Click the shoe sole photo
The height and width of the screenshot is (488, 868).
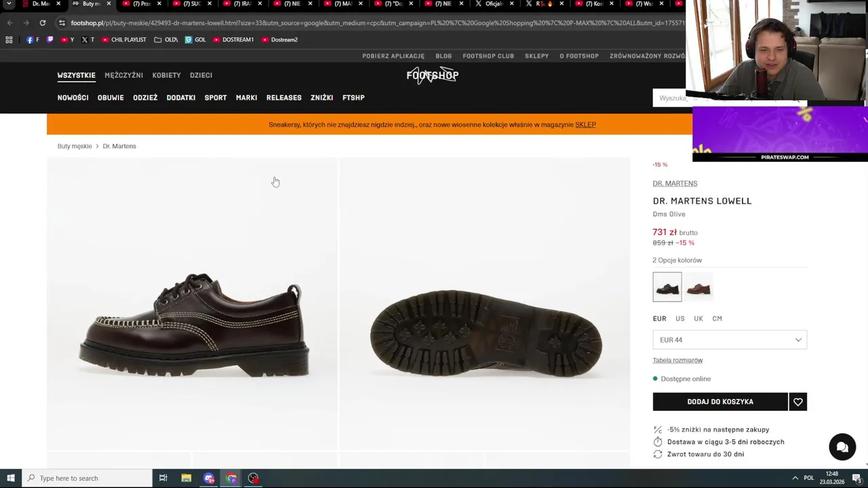coord(485,304)
